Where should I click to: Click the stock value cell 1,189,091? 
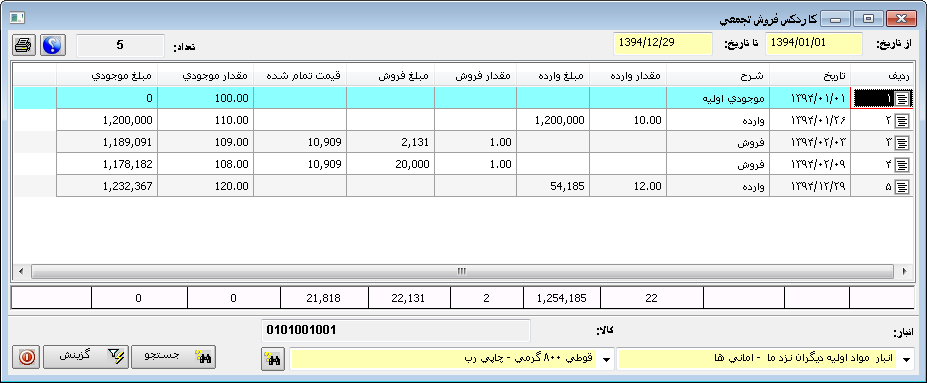point(107,142)
